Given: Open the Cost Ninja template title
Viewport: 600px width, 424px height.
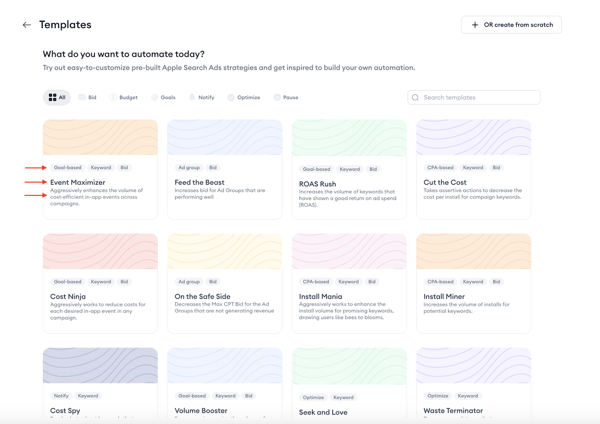Looking at the screenshot, I should tap(68, 297).
